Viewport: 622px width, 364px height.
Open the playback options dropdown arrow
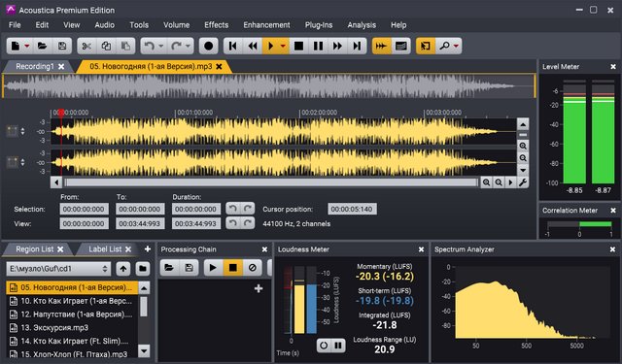pos(283,46)
